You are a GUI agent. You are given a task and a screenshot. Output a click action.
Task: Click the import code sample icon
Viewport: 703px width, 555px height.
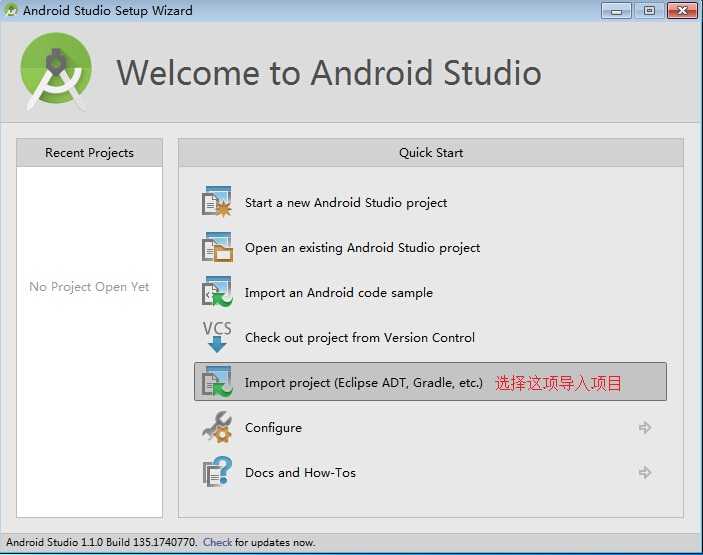coord(217,292)
